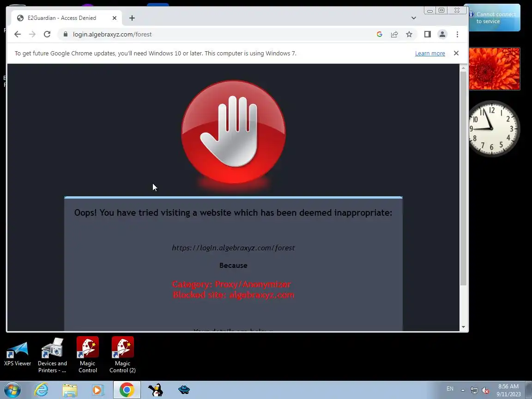
Task: Open the Chrome three-dot menu
Action: 457,34
